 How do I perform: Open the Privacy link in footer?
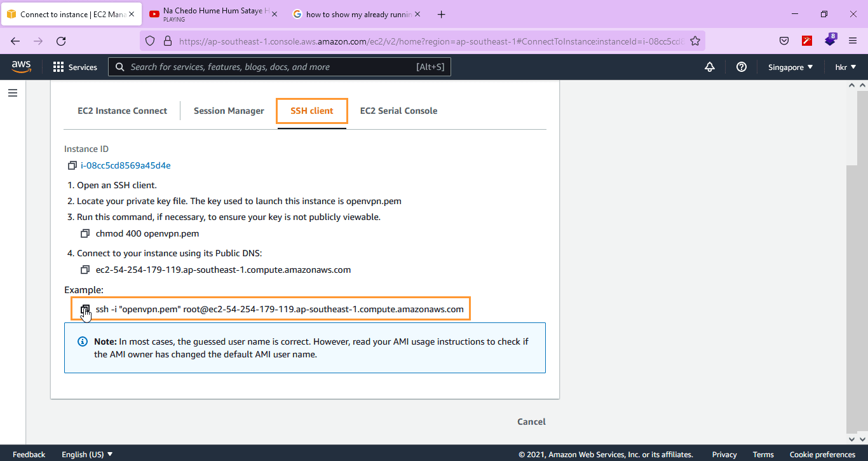[x=724, y=454]
